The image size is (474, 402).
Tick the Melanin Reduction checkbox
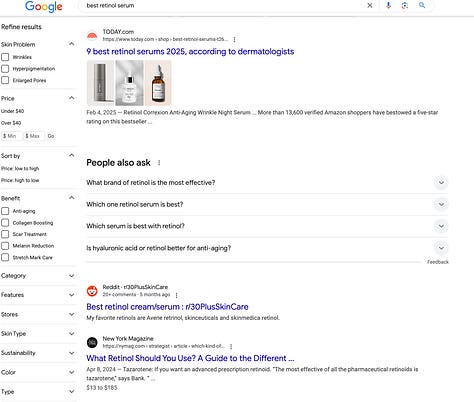tap(5, 246)
